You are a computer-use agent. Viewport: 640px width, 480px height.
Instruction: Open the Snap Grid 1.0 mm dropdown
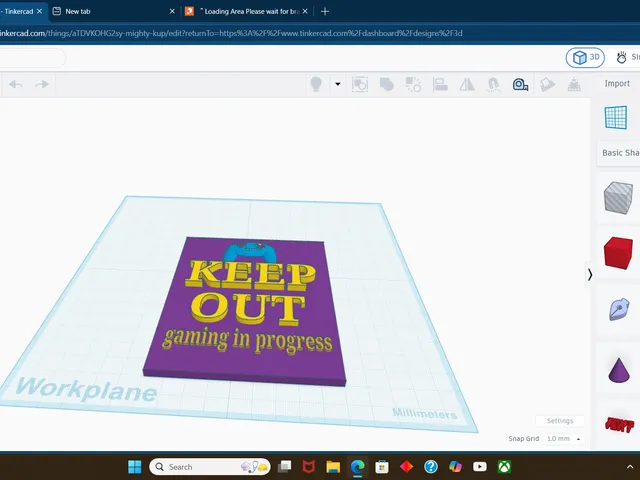[564, 439]
